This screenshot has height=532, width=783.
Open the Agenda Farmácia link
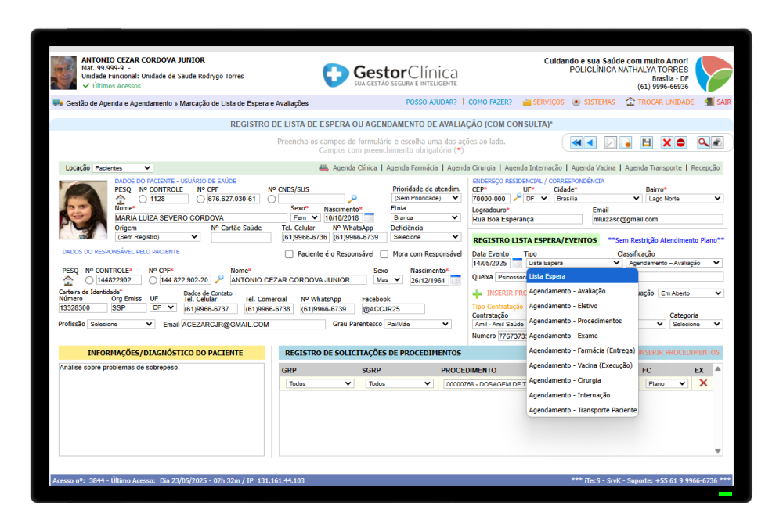click(x=412, y=168)
